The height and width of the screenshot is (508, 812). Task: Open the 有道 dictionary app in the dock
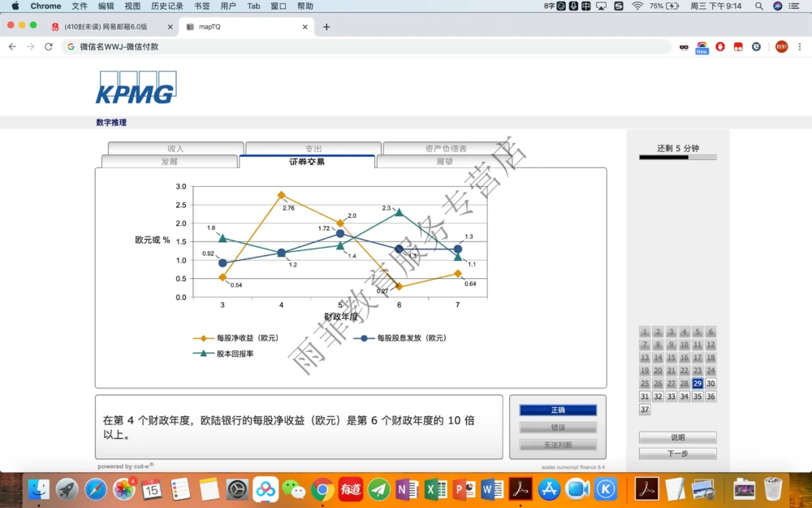coord(349,489)
